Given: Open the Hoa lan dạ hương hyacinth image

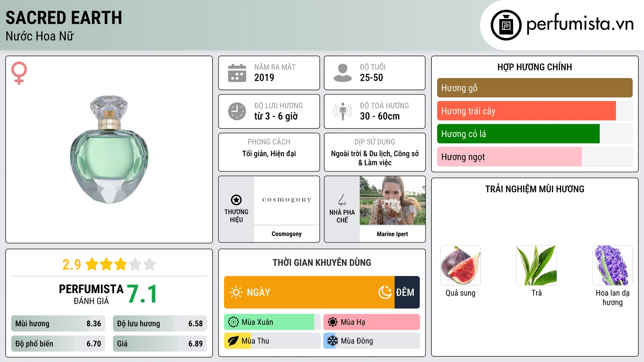Looking at the screenshot, I should coord(613,265).
